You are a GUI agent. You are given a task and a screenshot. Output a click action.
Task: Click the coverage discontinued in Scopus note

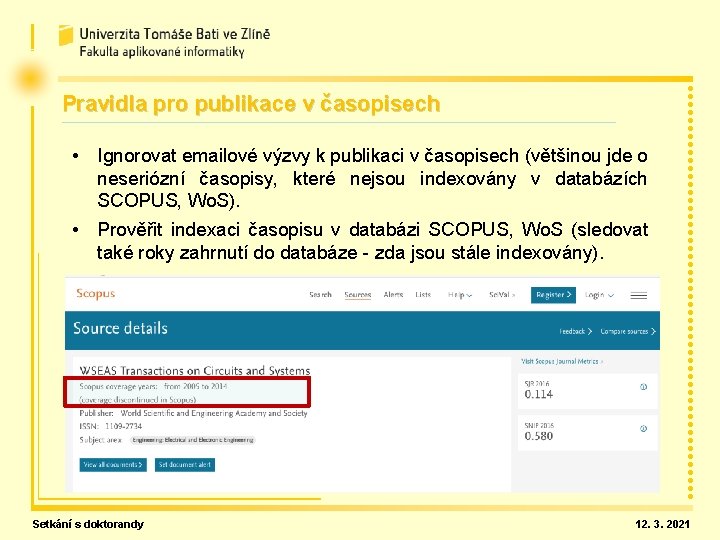click(x=138, y=399)
